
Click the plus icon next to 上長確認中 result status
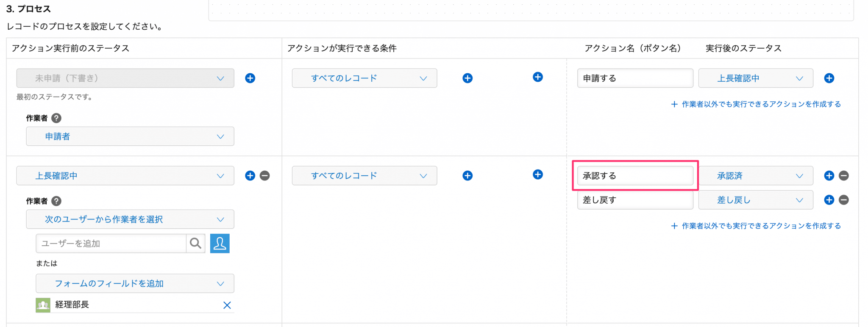(829, 78)
